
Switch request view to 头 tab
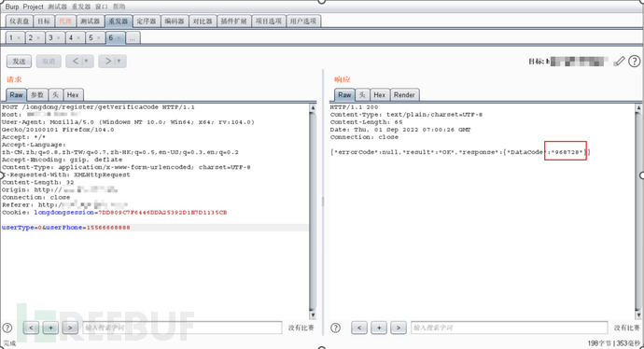55,95
